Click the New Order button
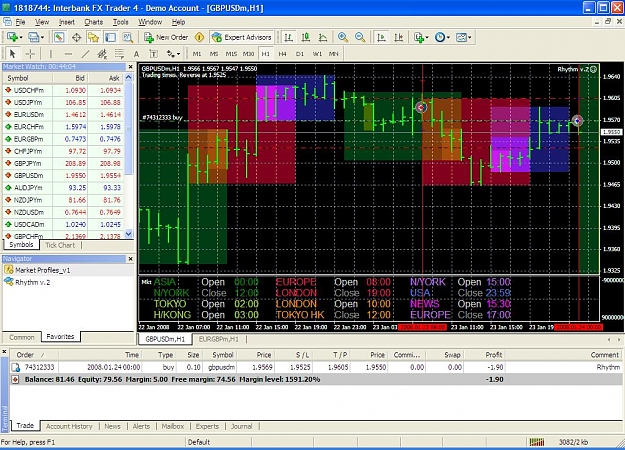 pos(166,37)
